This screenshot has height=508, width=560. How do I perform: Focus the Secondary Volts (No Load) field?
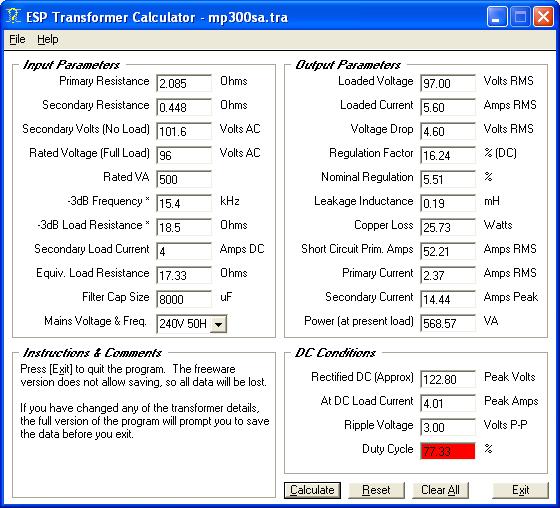(x=184, y=131)
